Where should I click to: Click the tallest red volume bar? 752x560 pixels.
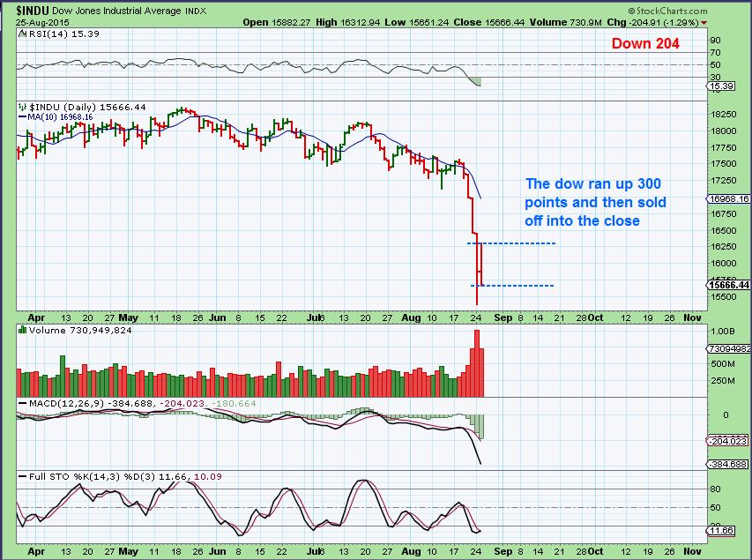477,363
